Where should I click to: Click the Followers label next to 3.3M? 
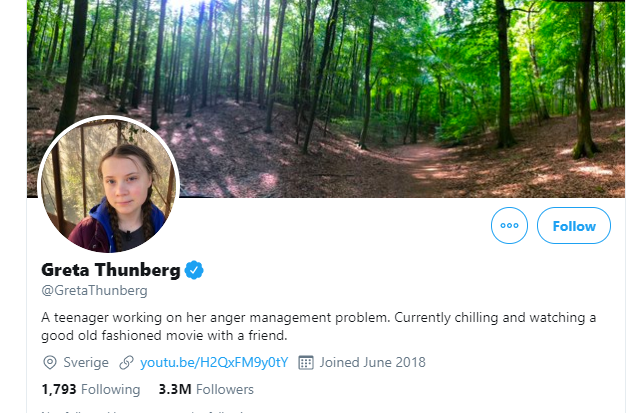point(225,389)
